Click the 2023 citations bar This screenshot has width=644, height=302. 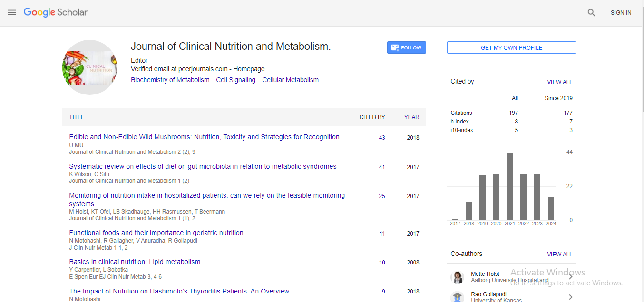(x=537, y=197)
